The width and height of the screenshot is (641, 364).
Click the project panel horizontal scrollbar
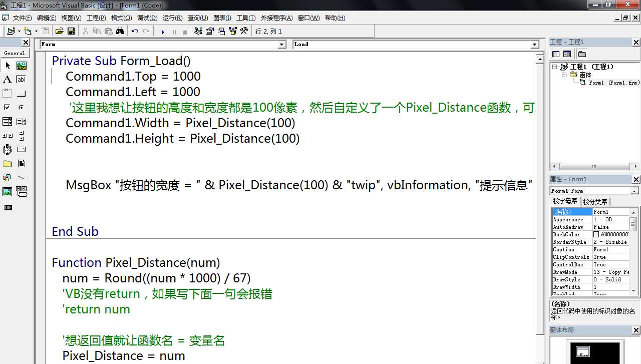tap(594, 166)
